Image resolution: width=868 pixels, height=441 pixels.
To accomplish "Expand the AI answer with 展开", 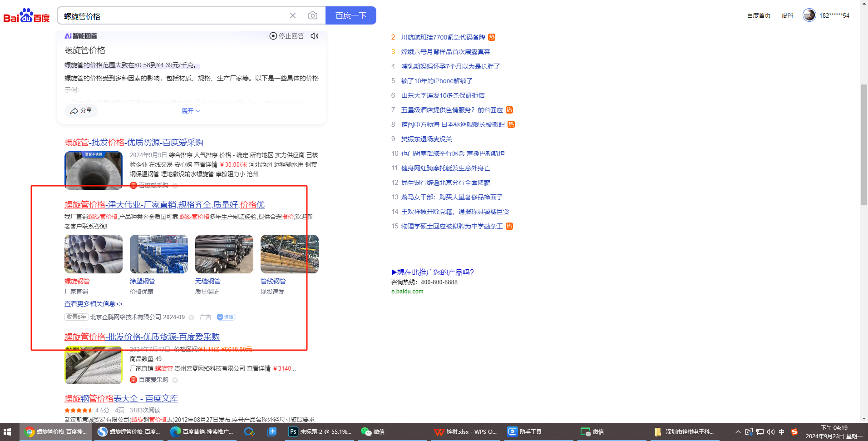I will (191, 111).
